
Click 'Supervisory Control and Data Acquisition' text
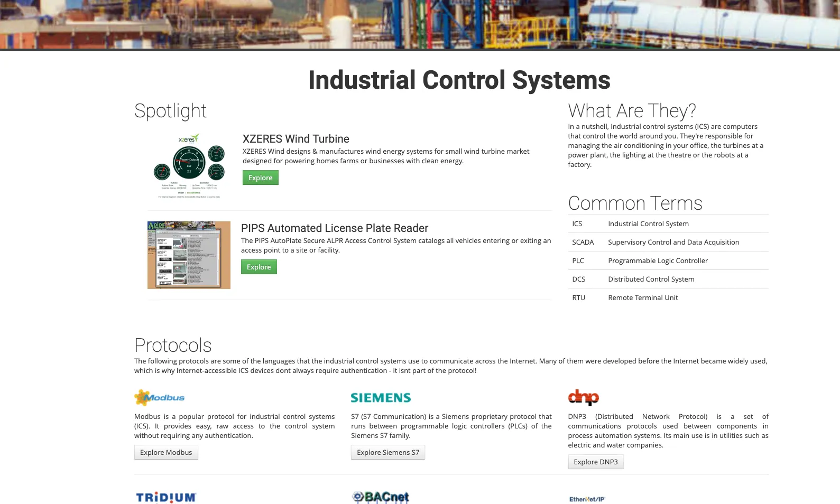tap(673, 242)
